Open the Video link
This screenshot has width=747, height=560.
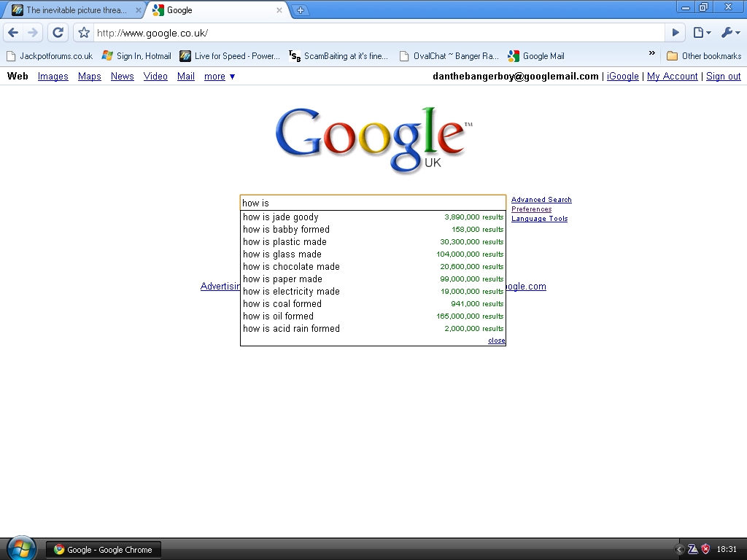[155, 76]
